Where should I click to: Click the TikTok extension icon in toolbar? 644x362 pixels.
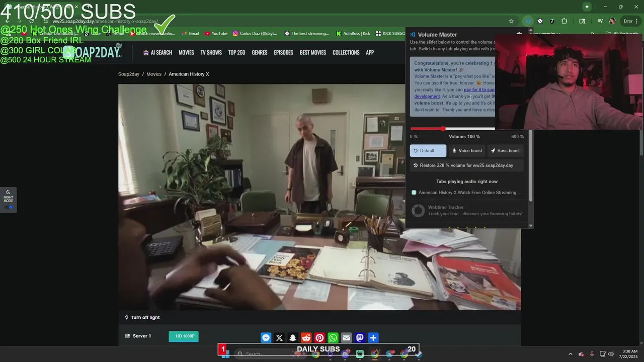click(552, 21)
